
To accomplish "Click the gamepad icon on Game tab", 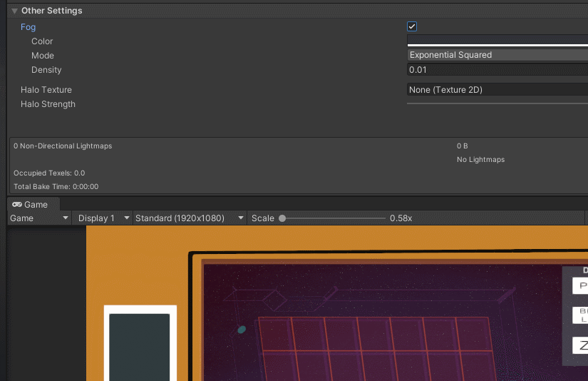I will (x=17, y=205).
